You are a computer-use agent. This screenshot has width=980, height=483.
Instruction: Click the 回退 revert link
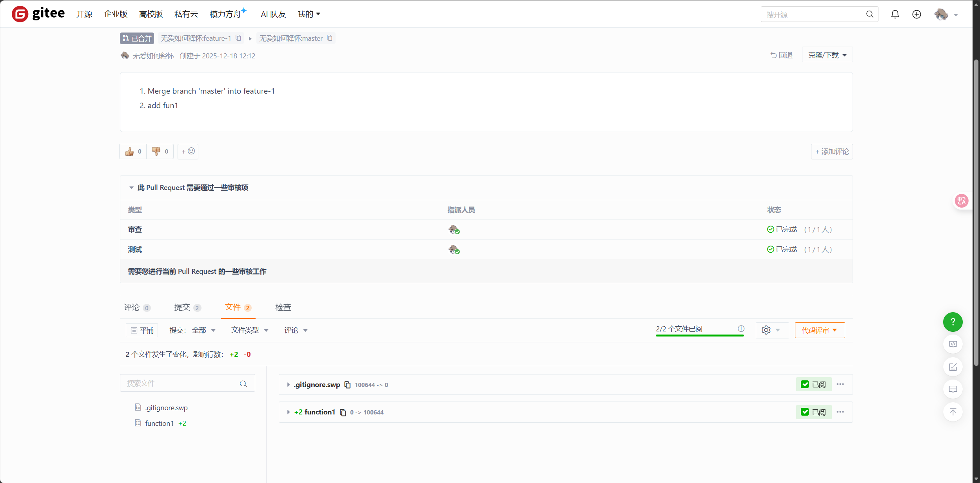781,55
